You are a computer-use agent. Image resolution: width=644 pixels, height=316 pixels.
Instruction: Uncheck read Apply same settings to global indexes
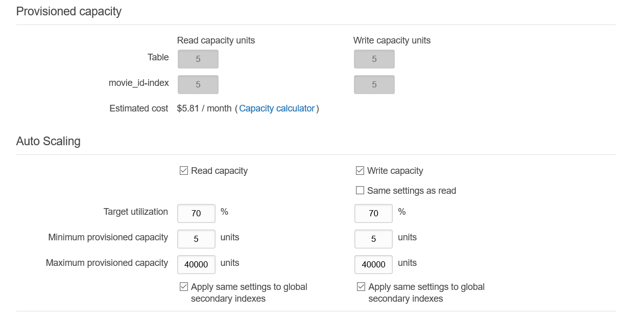[x=184, y=287]
